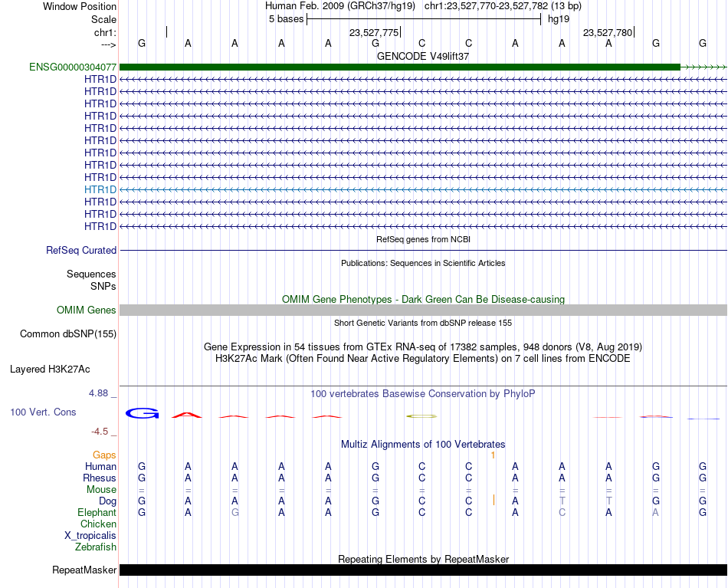Click Repeating Elements by RepeatMasker title
The image size is (728, 588).
[423, 559]
